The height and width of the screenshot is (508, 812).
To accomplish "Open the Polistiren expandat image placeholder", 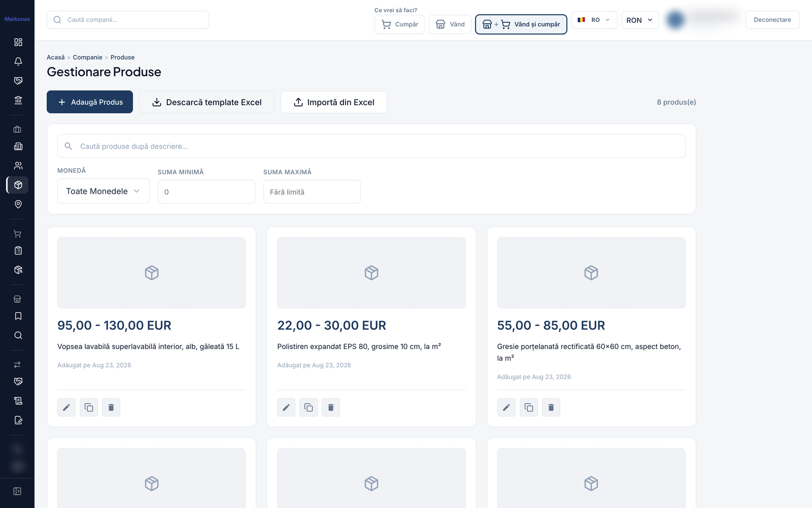I will [371, 273].
